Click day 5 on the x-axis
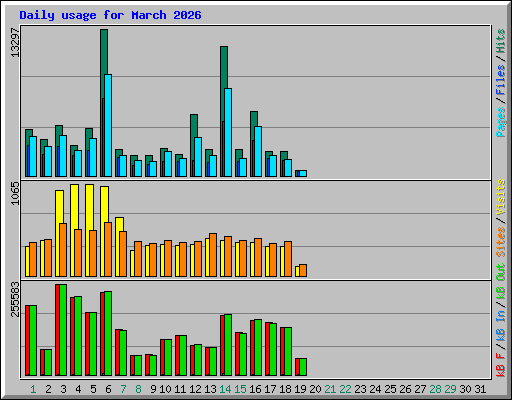Image resolution: width=512 pixels, height=400 pixels. [93, 389]
